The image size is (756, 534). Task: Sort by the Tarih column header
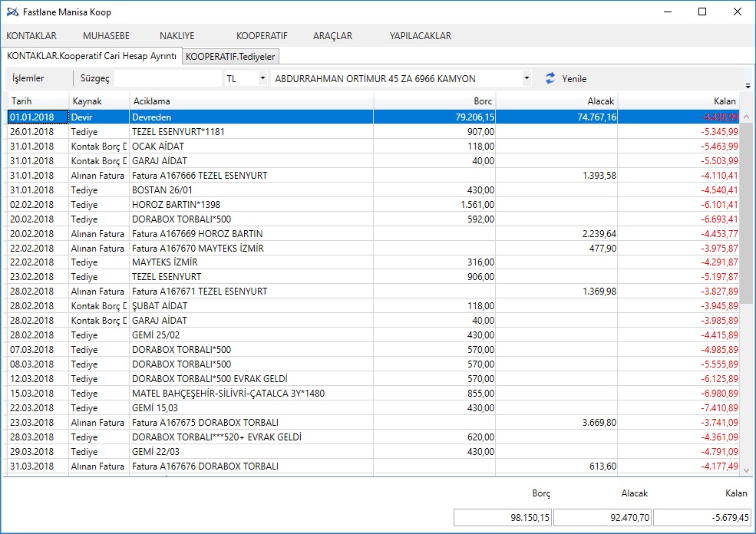tap(38, 101)
